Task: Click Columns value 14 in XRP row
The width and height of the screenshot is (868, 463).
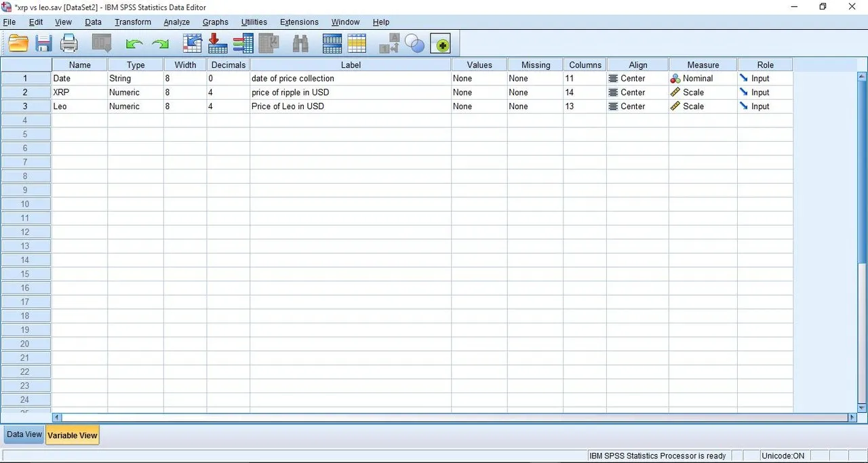Action: coord(585,92)
